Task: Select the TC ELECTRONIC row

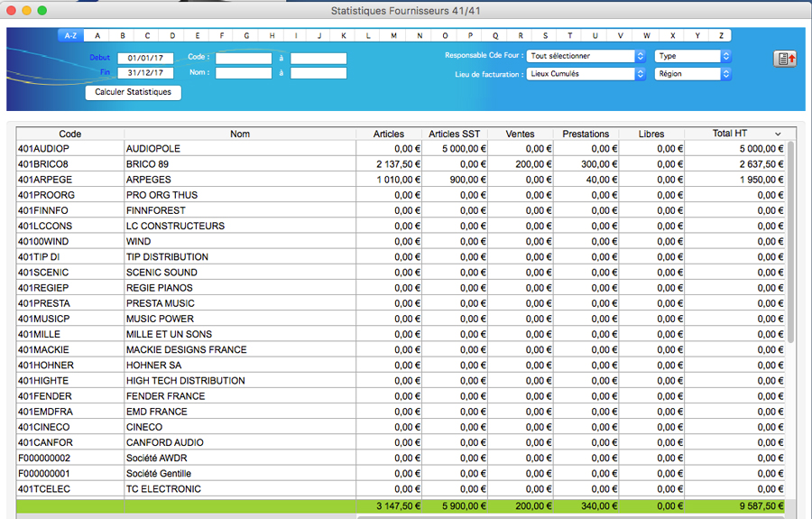Action: pyautogui.click(x=401, y=489)
